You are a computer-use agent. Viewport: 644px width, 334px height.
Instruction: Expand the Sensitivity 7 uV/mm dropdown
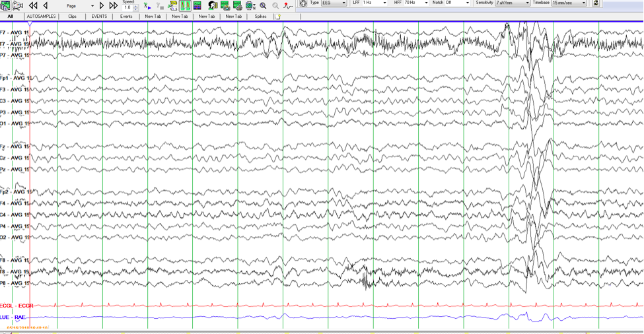tap(527, 3)
